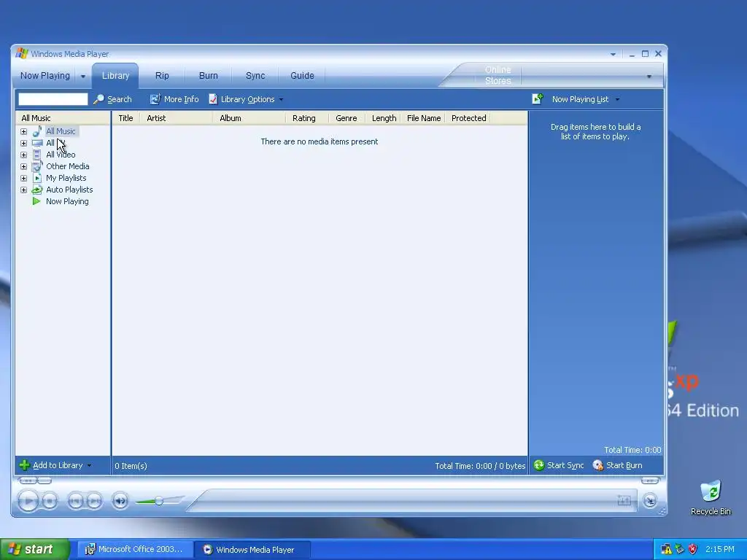Open the Online Stores tab
The height and width of the screenshot is (560, 747).
(x=498, y=75)
